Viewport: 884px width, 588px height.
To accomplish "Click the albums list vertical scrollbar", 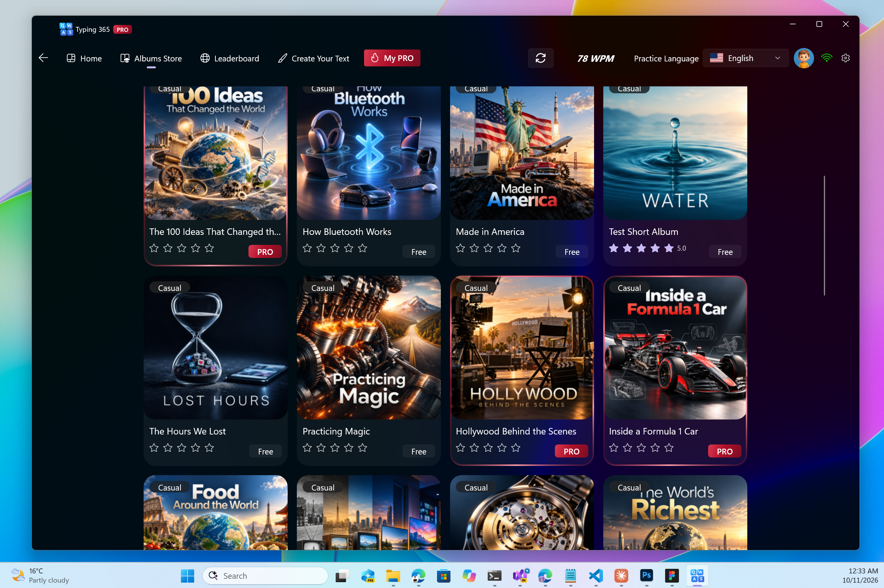I will (824, 236).
